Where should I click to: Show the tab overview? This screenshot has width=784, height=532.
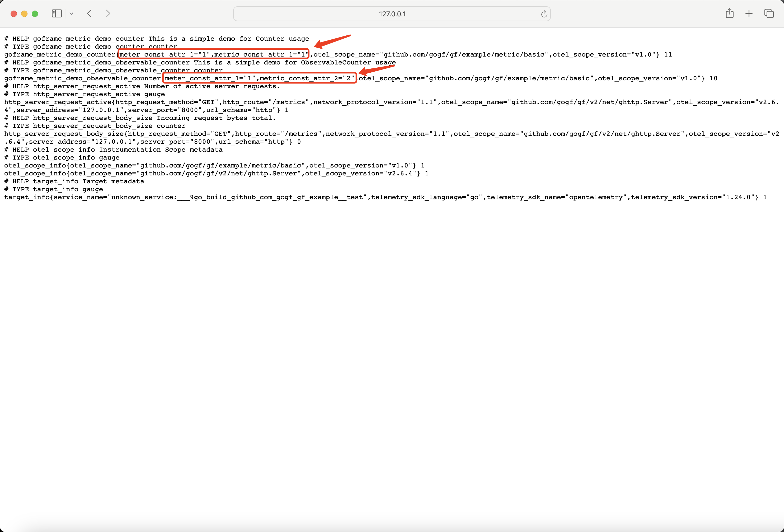click(769, 13)
